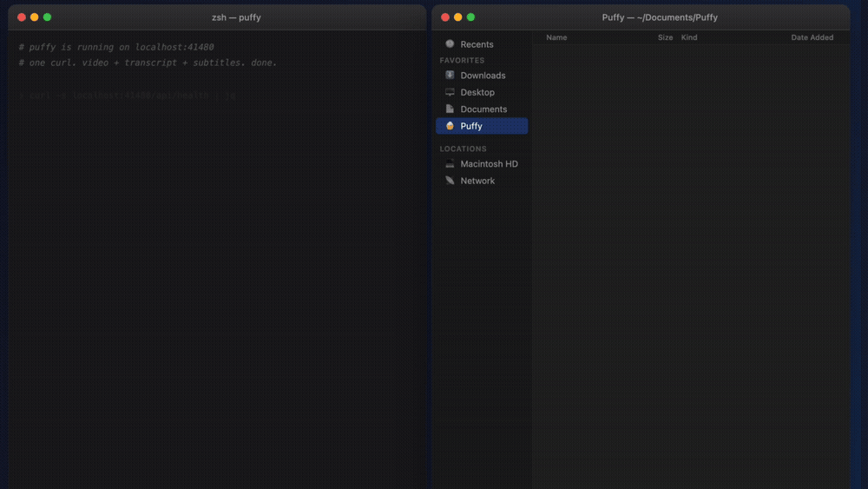Click the 'zsh — puffy' window title
The image size is (868, 489).
click(x=236, y=17)
